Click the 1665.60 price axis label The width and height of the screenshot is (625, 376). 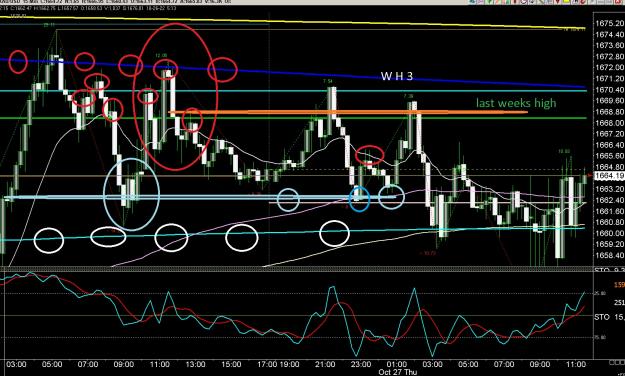pyautogui.click(x=609, y=156)
